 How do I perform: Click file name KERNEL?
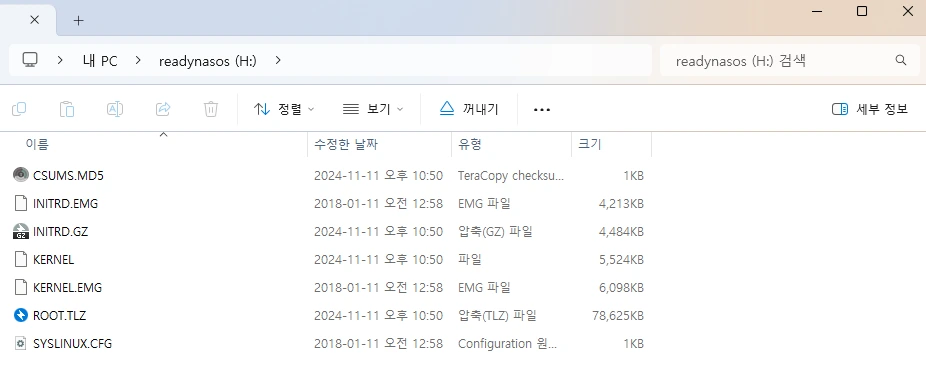click(54, 260)
